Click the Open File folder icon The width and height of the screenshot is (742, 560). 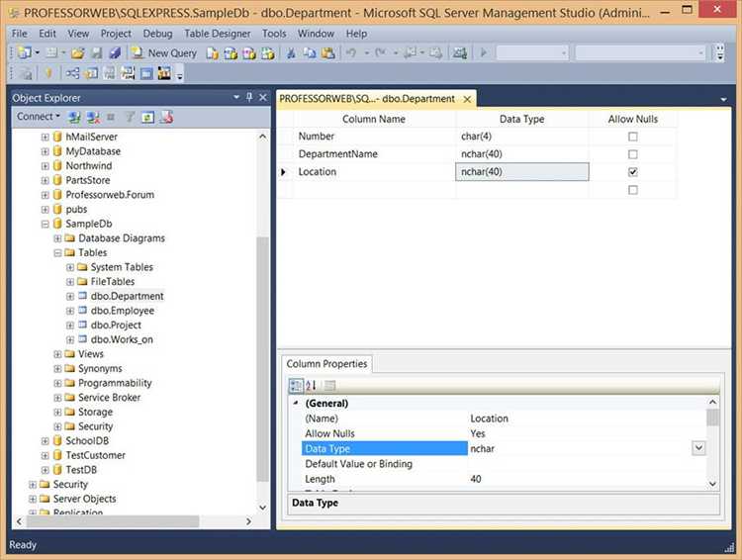tap(77, 52)
